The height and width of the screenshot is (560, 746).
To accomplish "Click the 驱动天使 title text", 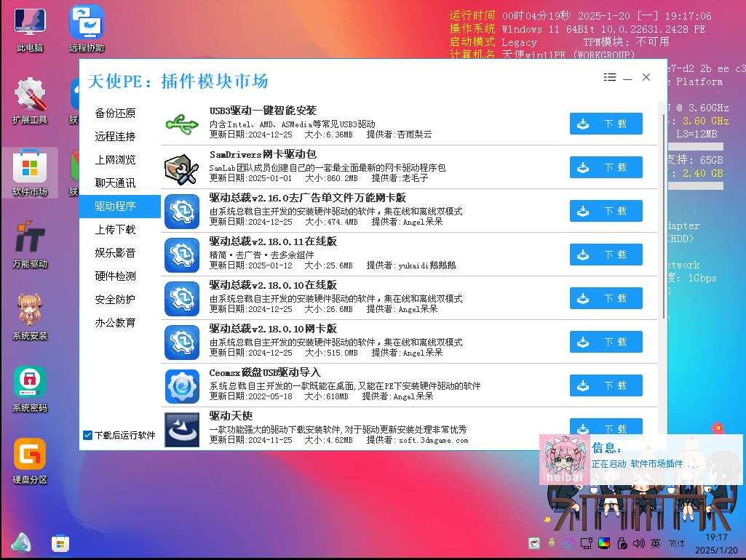I will coord(231,416).
